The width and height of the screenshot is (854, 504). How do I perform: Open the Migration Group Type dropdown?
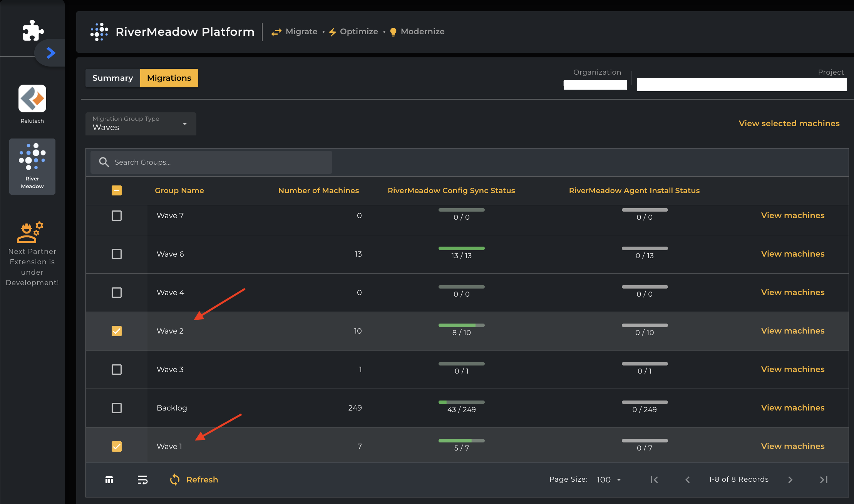(141, 124)
